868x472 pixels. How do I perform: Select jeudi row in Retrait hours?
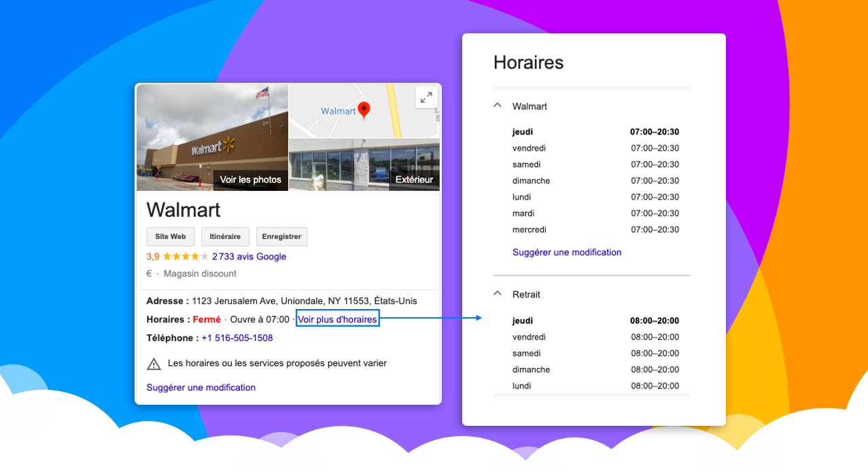coord(596,321)
